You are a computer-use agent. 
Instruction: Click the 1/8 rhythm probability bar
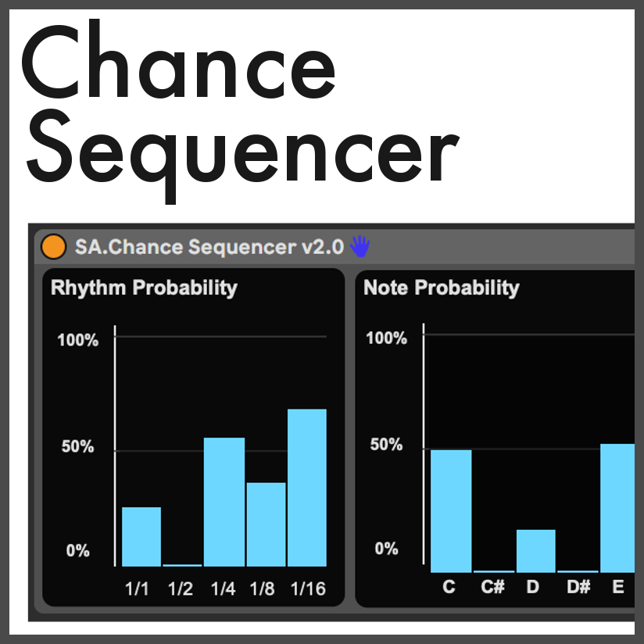coord(266,524)
